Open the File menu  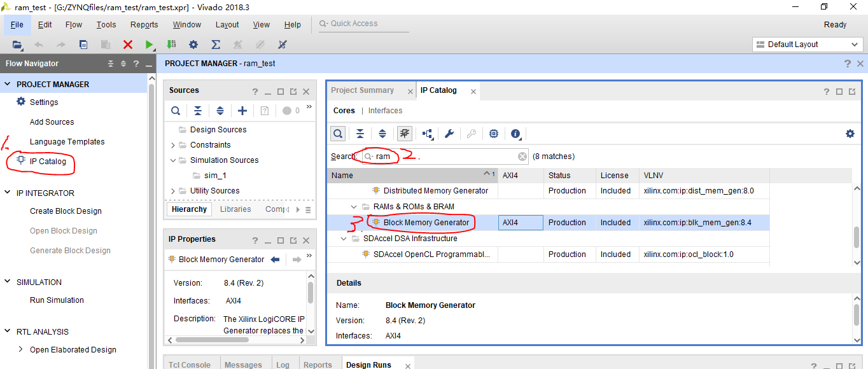point(17,25)
